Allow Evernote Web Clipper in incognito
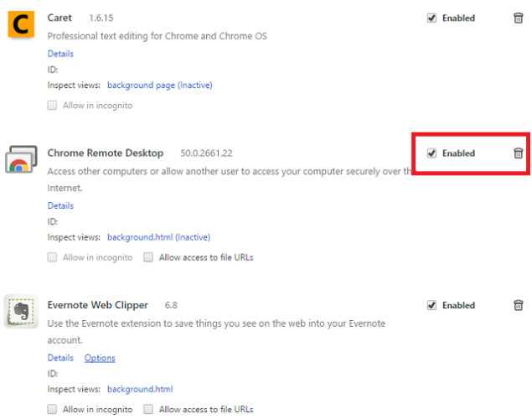This screenshot has height=419, width=532. 53,410
